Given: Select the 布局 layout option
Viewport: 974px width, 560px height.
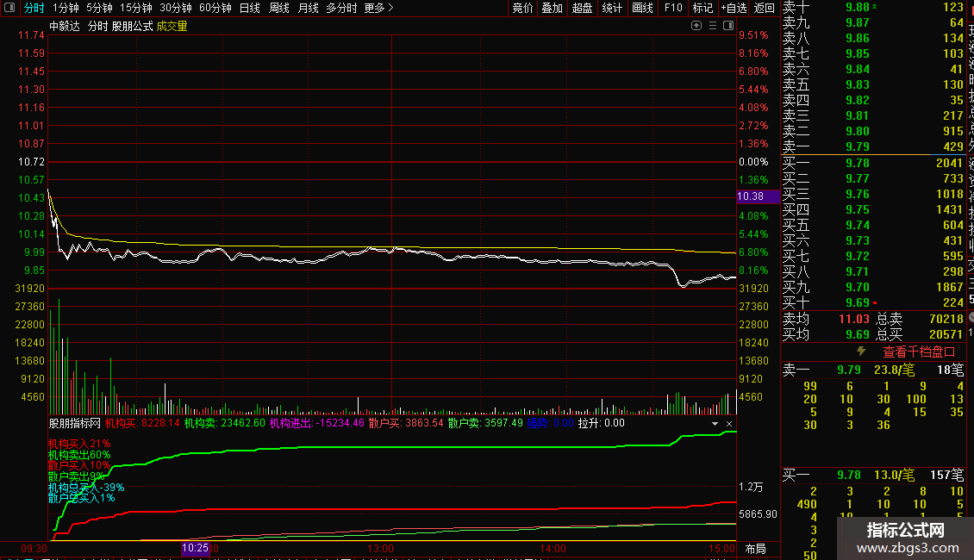Looking at the screenshot, I should click(755, 548).
